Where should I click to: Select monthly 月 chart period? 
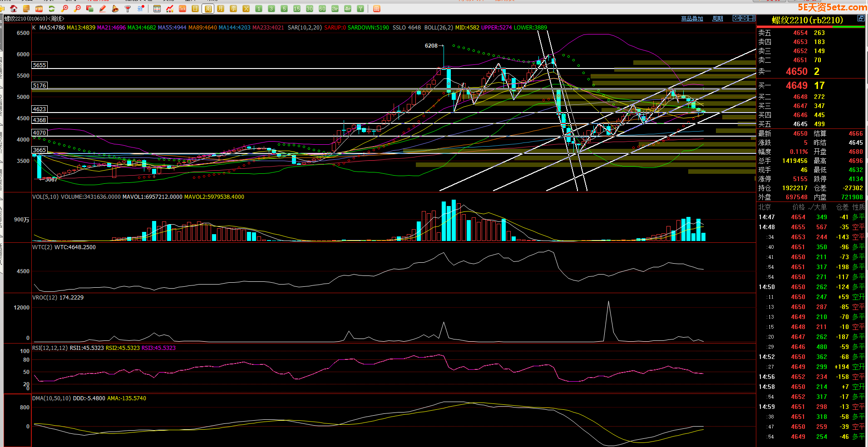point(221,9)
